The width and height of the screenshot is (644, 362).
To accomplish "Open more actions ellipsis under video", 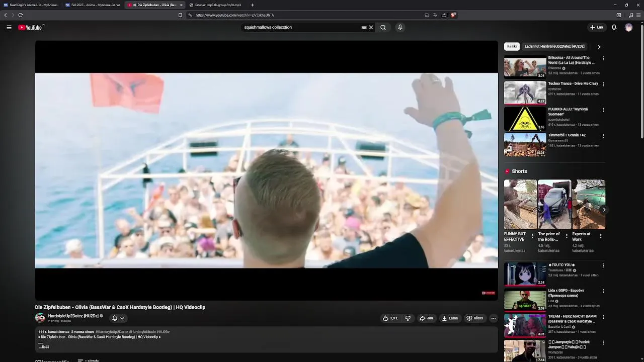I will [494, 318].
